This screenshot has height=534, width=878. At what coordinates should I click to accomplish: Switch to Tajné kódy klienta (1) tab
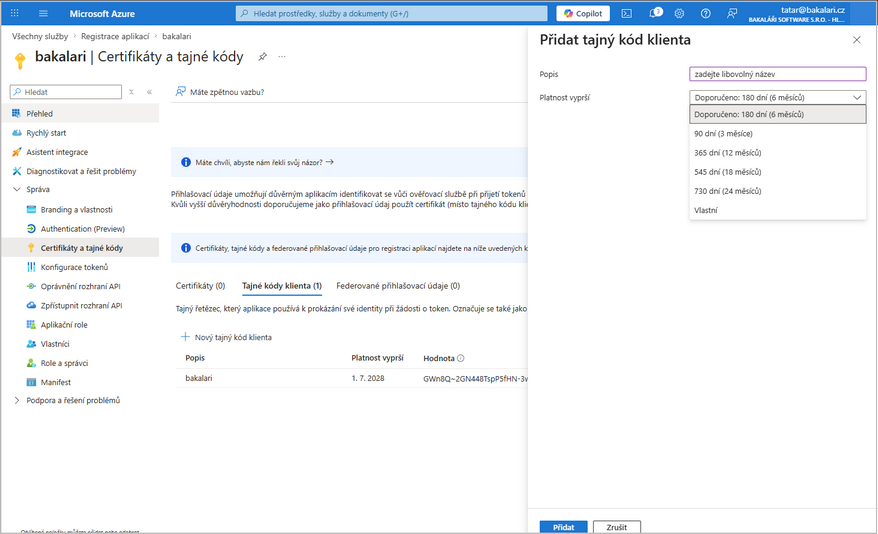tap(282, 285)
